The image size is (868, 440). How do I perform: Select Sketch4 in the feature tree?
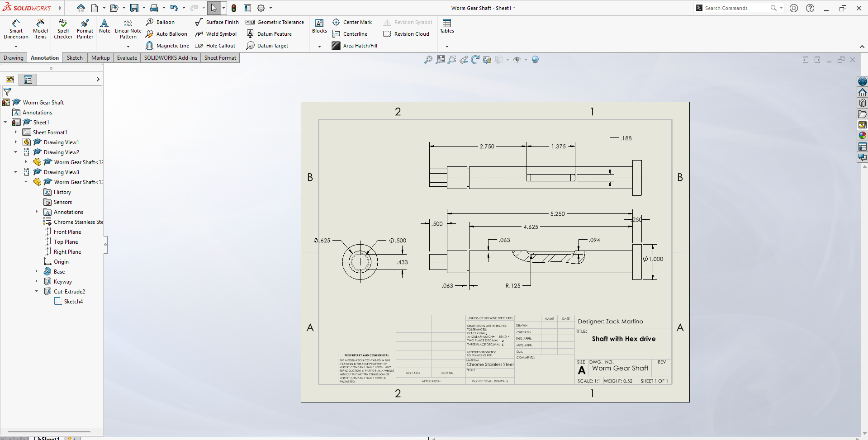[x=68, y=301]
